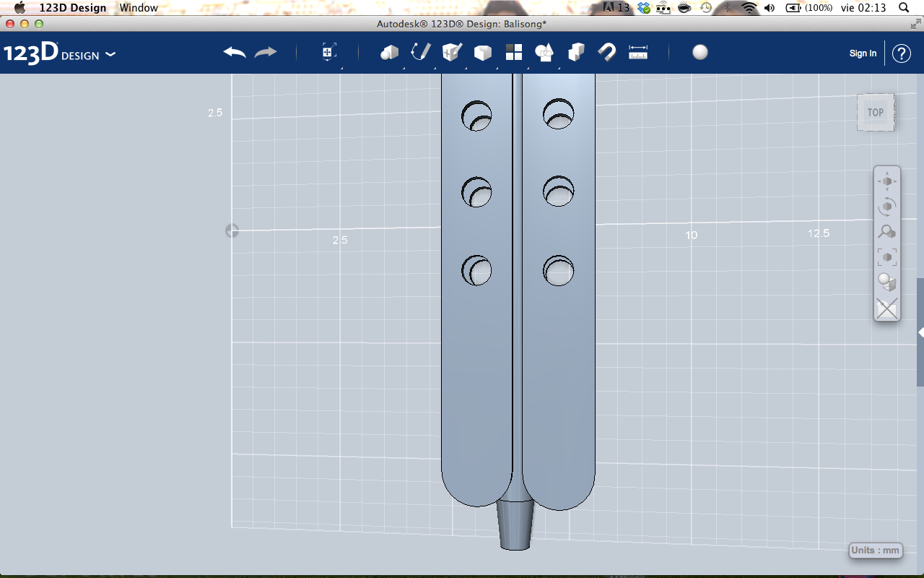Open the Sketch dropdown arrow

point(435,67)
